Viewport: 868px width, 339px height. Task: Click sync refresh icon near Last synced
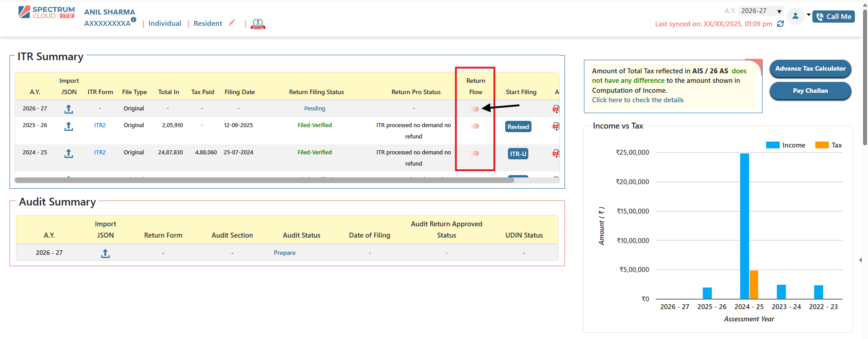click(x=780, y=24)
